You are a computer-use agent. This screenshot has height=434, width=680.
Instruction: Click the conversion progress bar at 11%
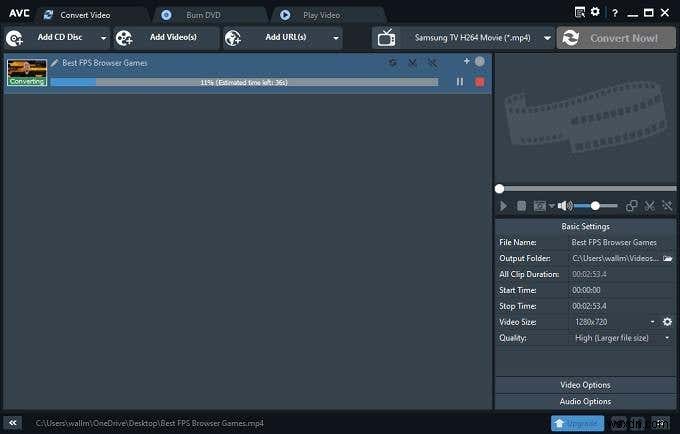pyautogui.click(x=244, y=82)
